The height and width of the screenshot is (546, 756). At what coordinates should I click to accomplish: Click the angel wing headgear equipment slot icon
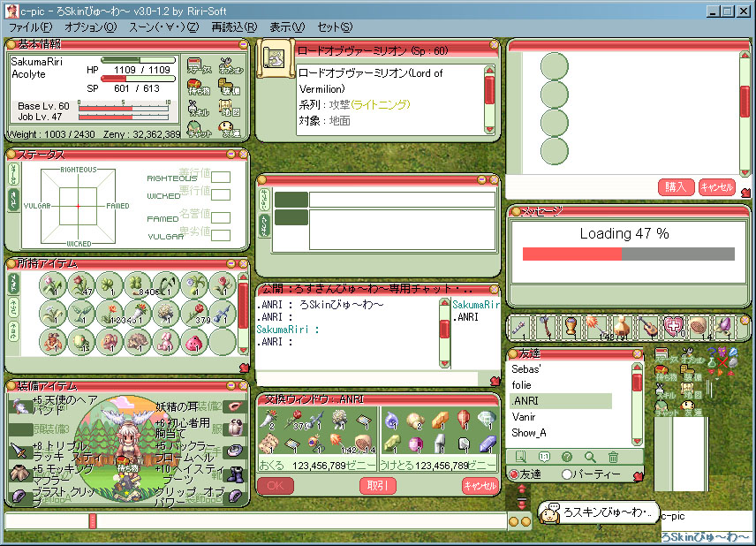(20, 406)
